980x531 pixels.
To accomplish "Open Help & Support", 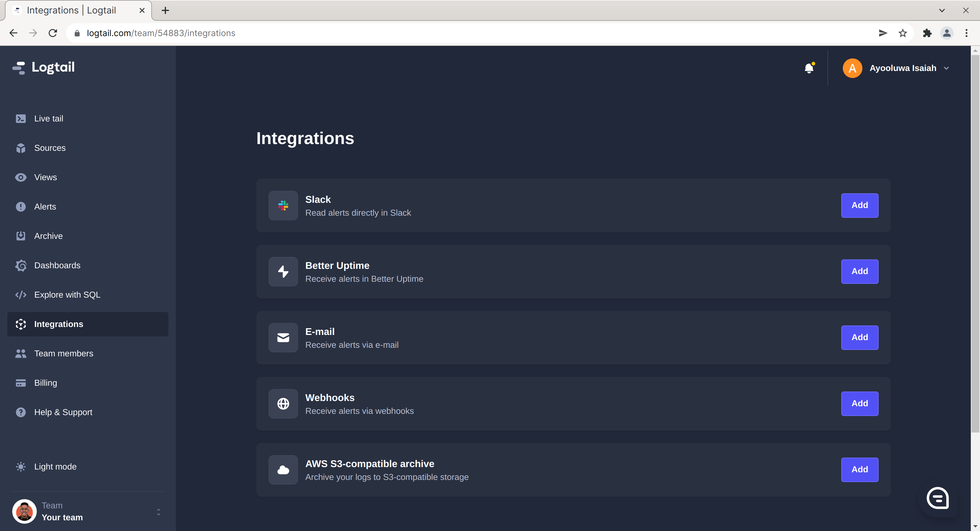I will point(63,412).
